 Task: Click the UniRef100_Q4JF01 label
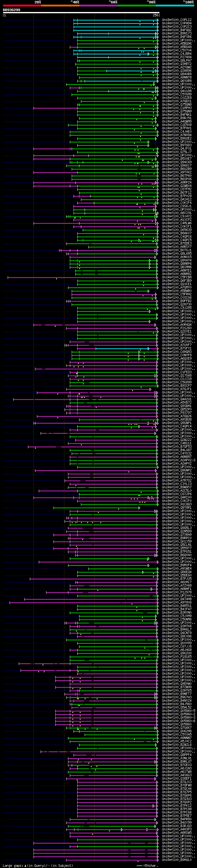tap(177, 149)
